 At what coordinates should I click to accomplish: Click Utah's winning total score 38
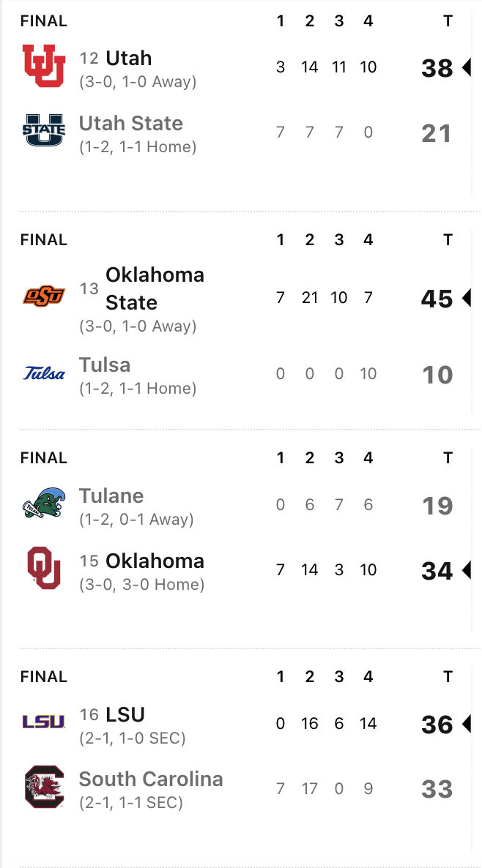pos(437,68)
